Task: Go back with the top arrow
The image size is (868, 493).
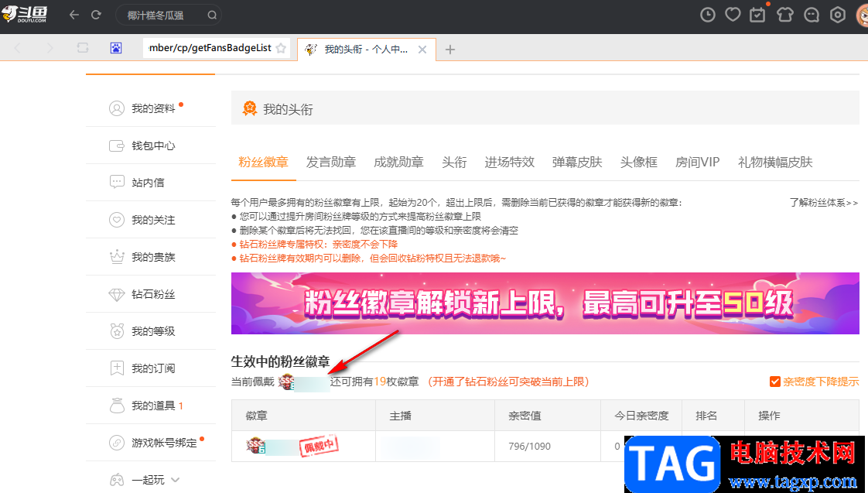Action: (74, 15)
